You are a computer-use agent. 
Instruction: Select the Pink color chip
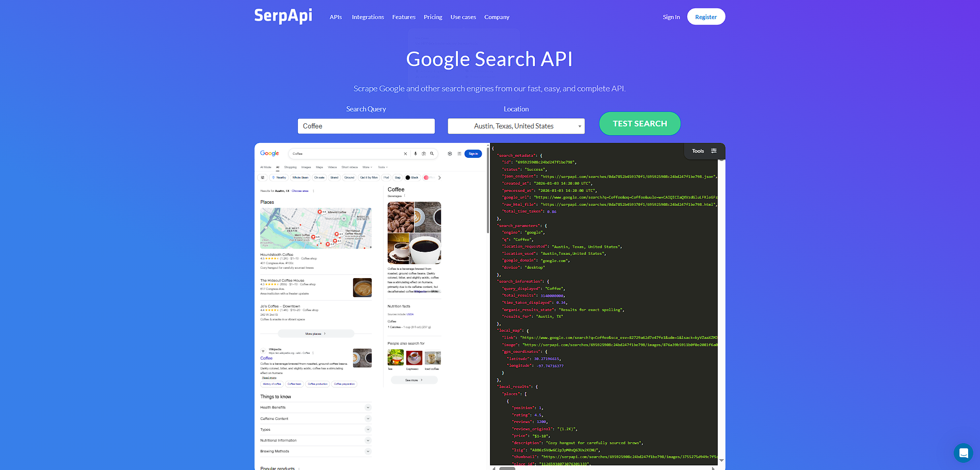coord(429,177)
